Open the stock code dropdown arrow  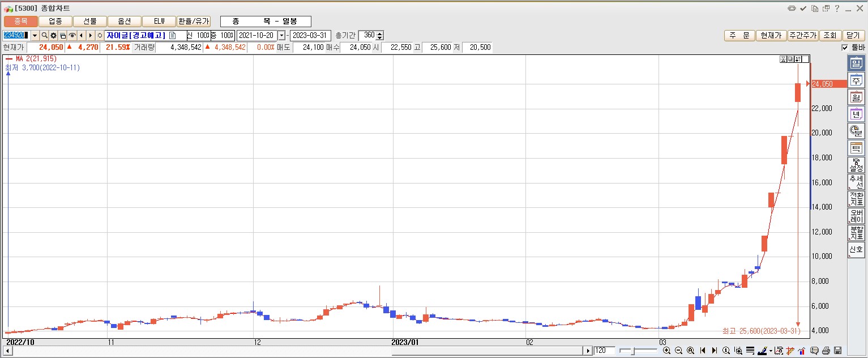coord(35,36)
